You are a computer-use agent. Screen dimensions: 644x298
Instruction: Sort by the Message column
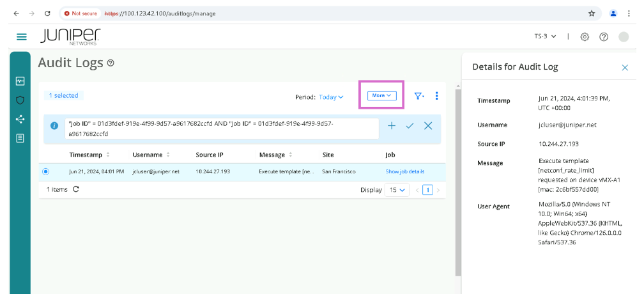pos(275,155)
